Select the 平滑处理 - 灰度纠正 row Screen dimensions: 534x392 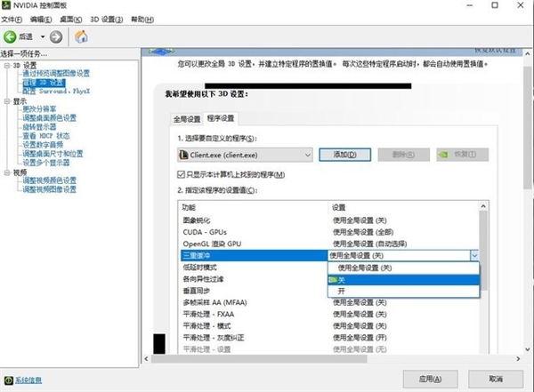pos(329,338)
